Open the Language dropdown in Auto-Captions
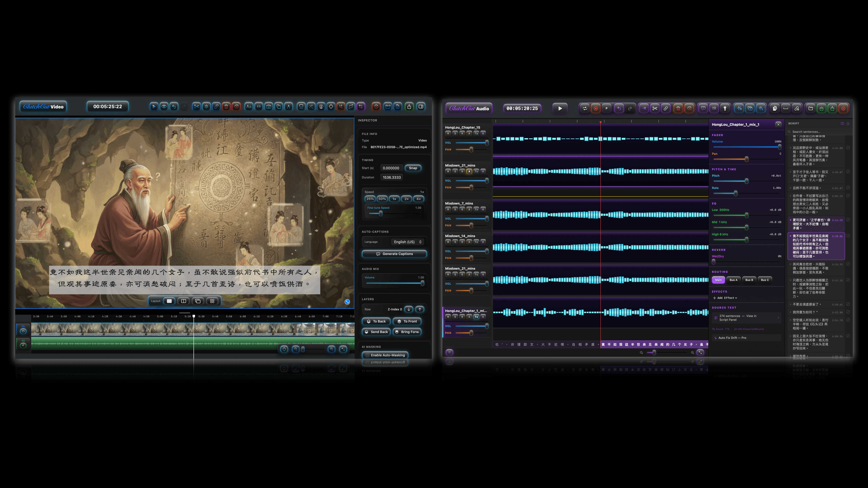 click(x=407, y=242)
